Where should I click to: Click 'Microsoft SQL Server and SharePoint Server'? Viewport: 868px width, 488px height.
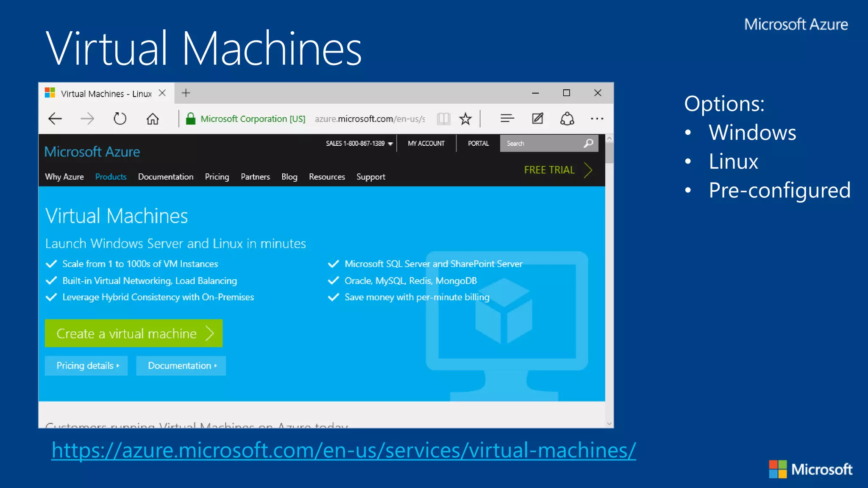click(434, 264)
